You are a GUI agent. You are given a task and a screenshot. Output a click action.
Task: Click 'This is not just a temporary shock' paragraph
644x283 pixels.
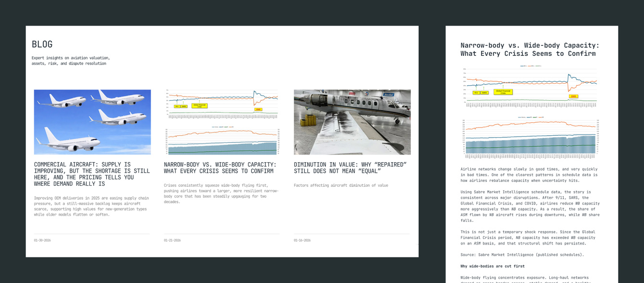[x=529, y=237]
